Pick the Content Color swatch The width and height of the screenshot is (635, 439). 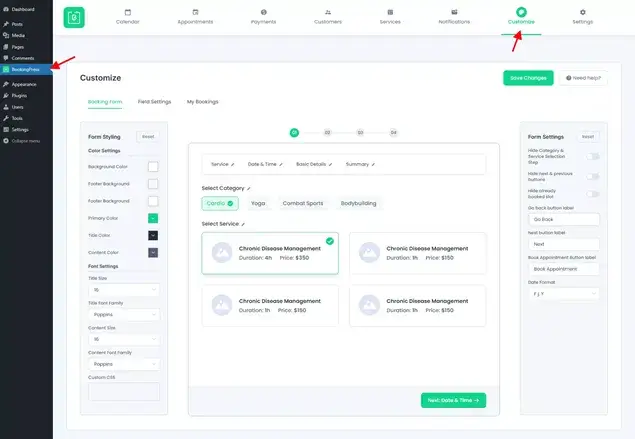click(x=153, y=253)
